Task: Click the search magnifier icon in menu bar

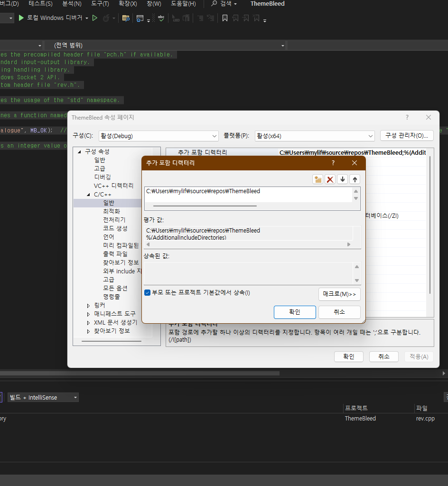Action: click(x=214, y=3)
